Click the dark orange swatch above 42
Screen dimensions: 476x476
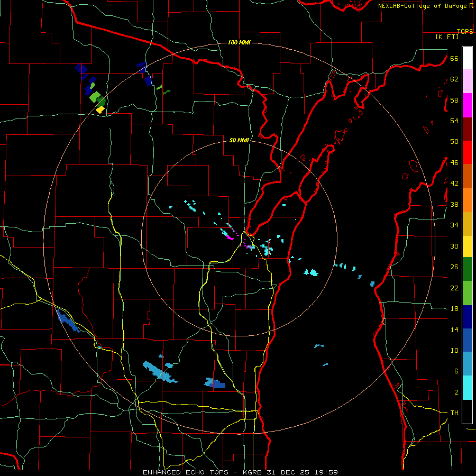pyautogui.click(x=467, y=176)
